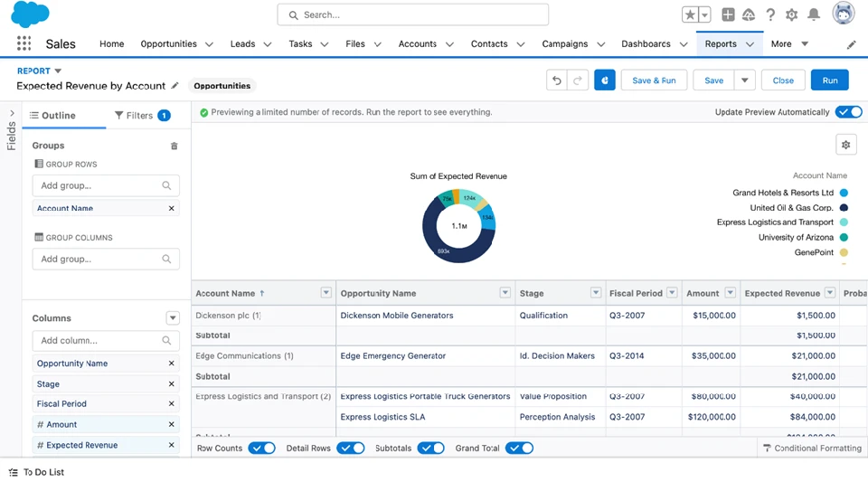This screenshot has width=868, height=482.
Task: Open Opportunity Name column header menu
Action: [505, 293]
